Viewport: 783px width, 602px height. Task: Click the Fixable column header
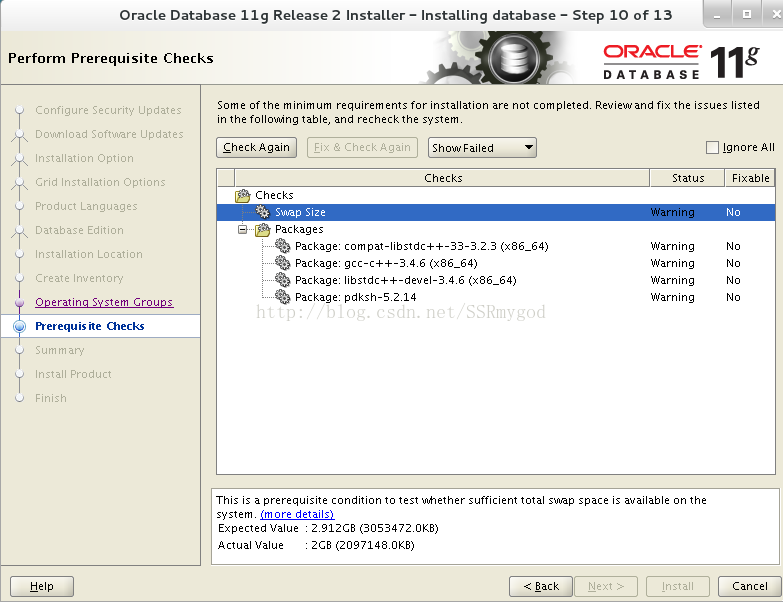click(x=750, y=178)
